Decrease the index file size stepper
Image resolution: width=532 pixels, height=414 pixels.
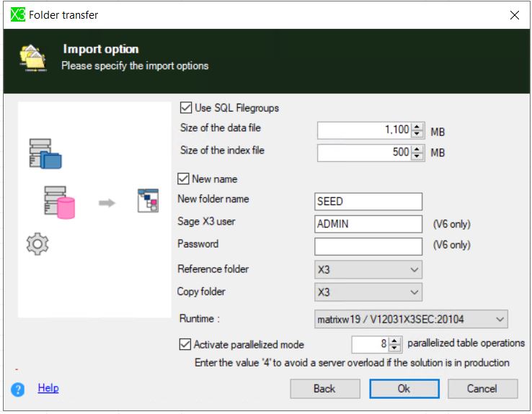[x=417, y=156]
